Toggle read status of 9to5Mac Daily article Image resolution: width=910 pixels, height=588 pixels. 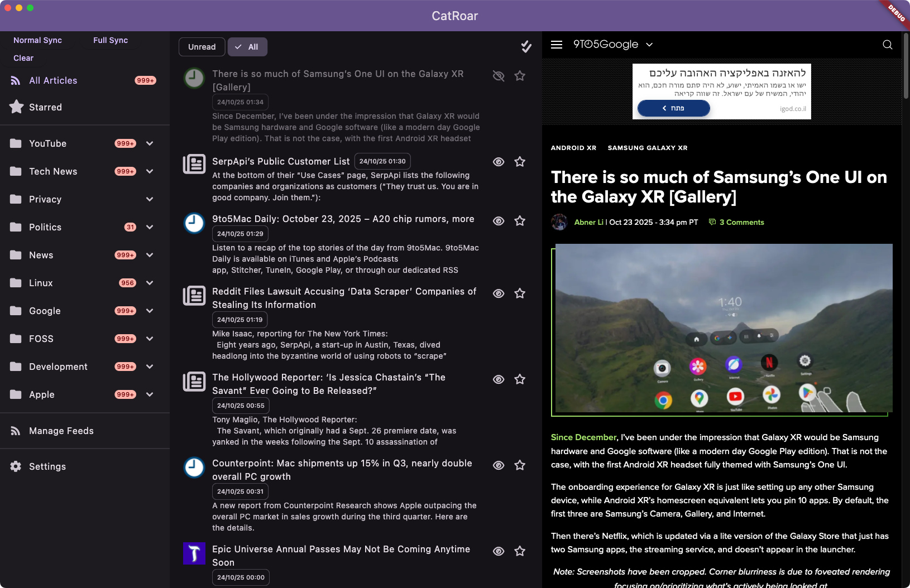tap(499, 221)
